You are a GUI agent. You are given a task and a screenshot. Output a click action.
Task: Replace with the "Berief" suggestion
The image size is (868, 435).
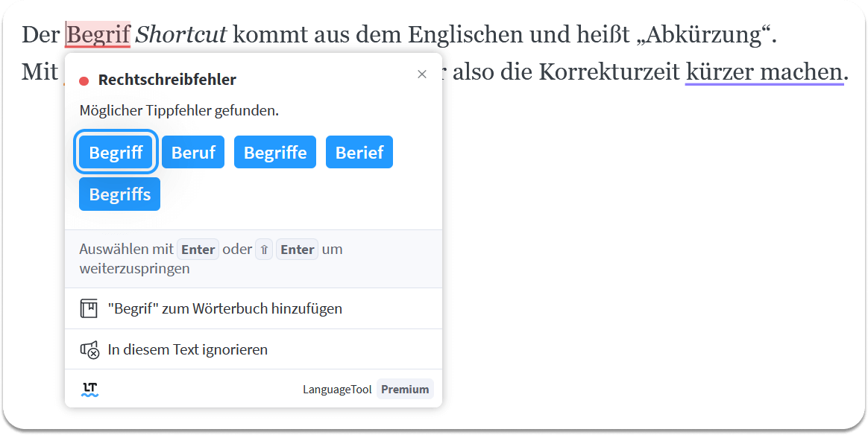point(359,152)
